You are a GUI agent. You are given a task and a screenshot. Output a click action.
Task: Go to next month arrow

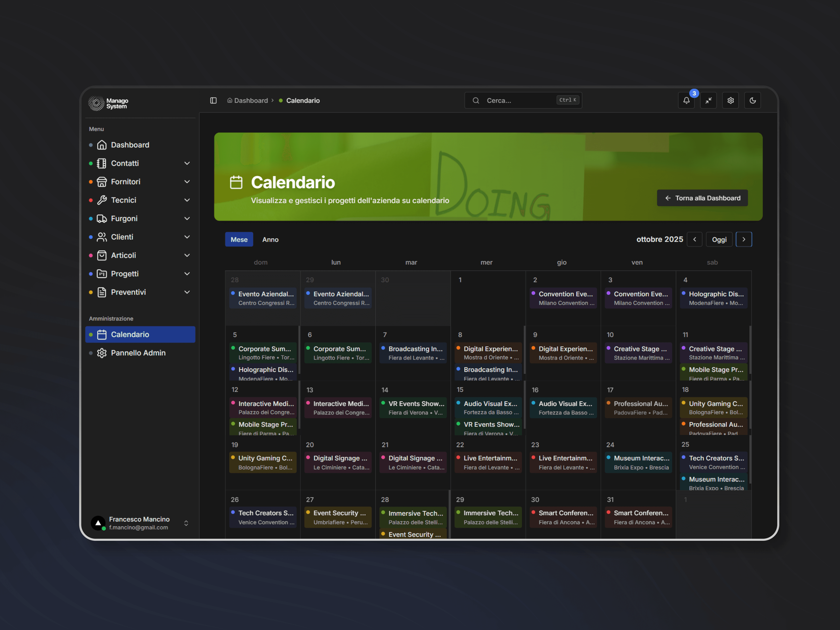coord(744,240)
